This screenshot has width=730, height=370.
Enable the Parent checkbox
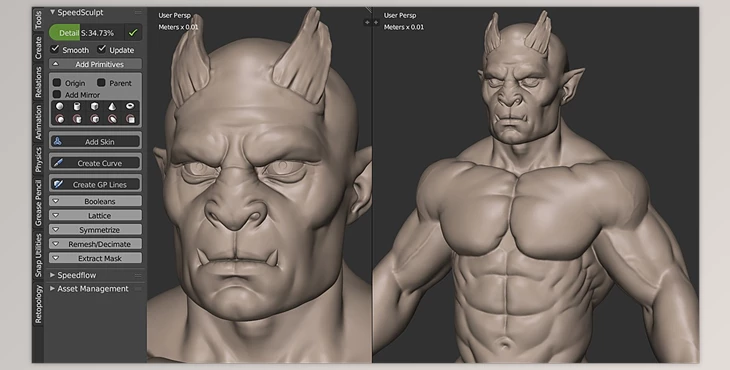[101, 82]
